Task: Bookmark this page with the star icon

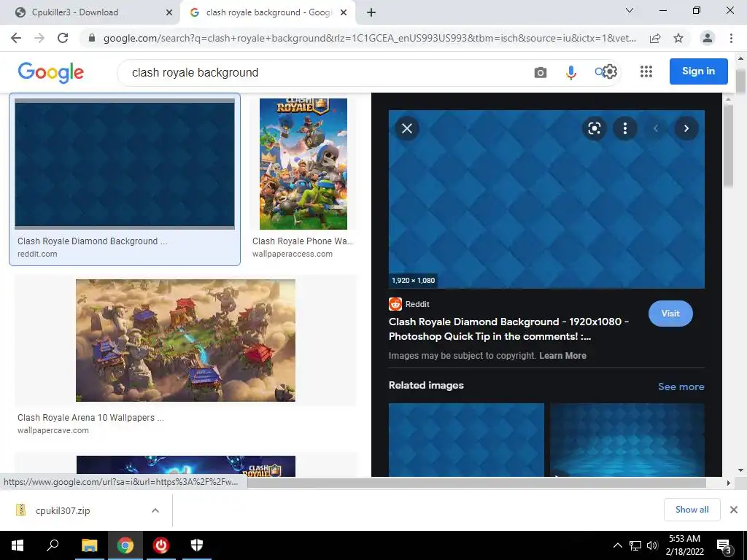Action: tap(678, 38)
